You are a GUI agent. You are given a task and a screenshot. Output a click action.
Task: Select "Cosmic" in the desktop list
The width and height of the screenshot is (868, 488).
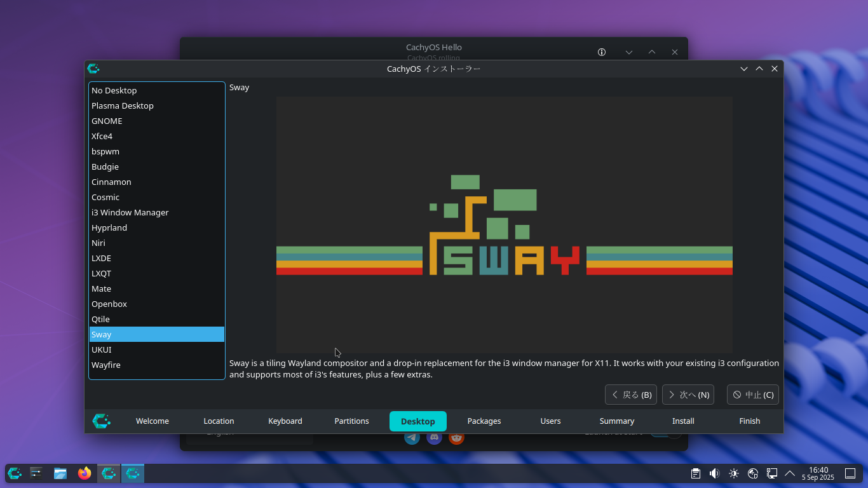point(157,197)
